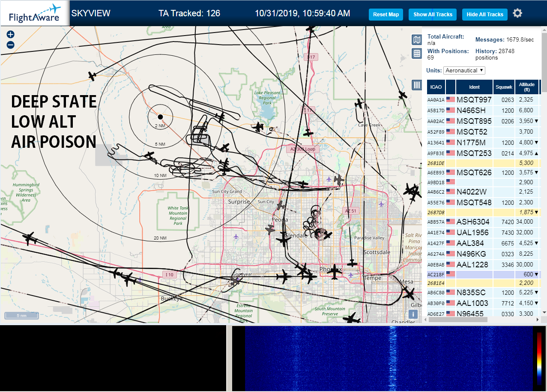Select the aircraft icon over Phoenix
This screenshot has height=392, width=547.
point(335,272)
